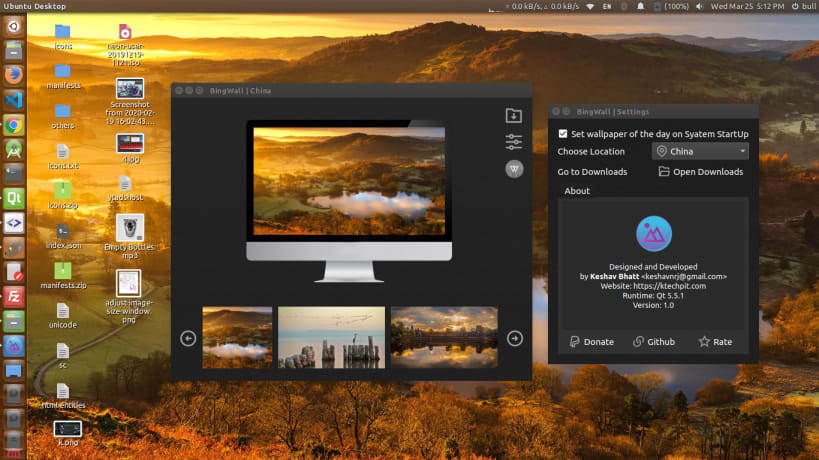Select Empty Bottles mp3 file on desktop
This screenshot has height=460, width=819.
[x=129, y=236]
